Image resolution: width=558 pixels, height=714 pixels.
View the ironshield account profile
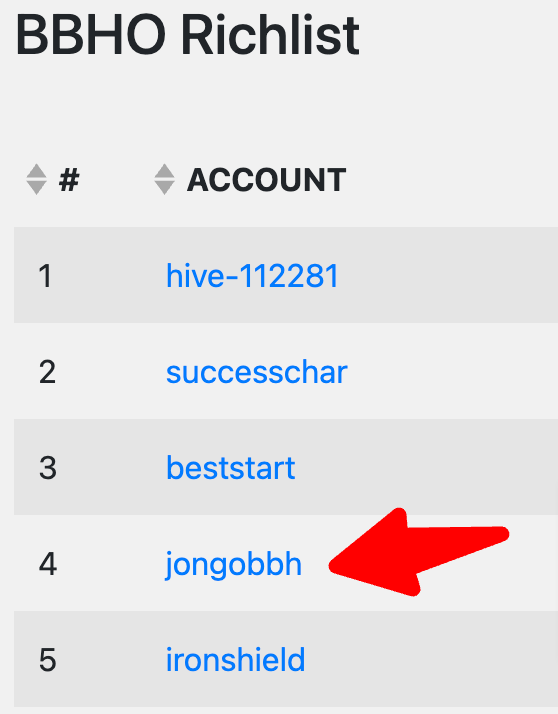click(235, 660)
